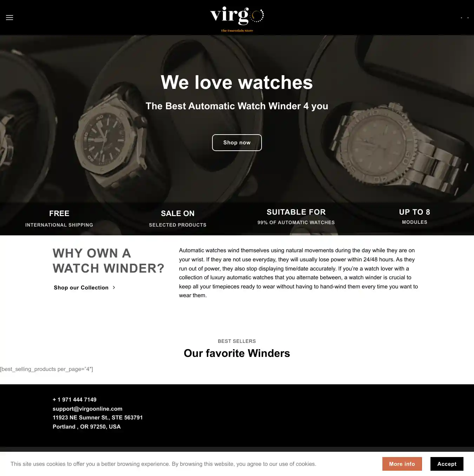Click the steel bracelet watch image on right
This screenshot has height=476, width=474.
pyautogui.click(x=397, y=148)
